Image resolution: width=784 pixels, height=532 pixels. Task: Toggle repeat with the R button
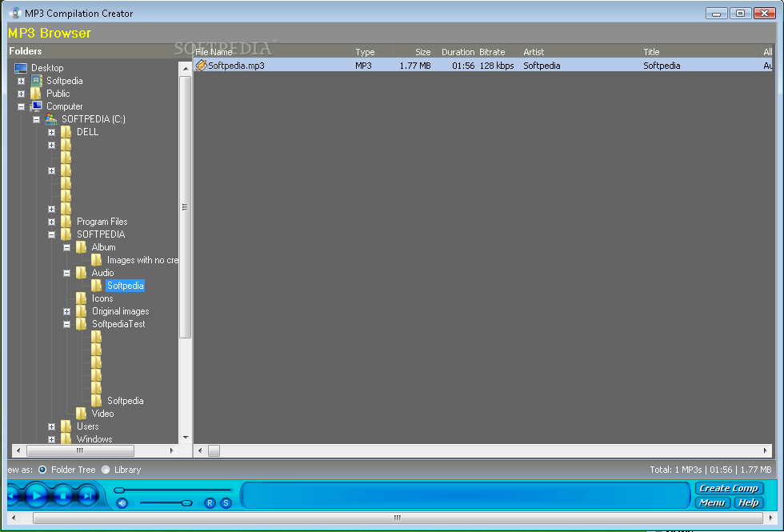click(x=210, y=503)
